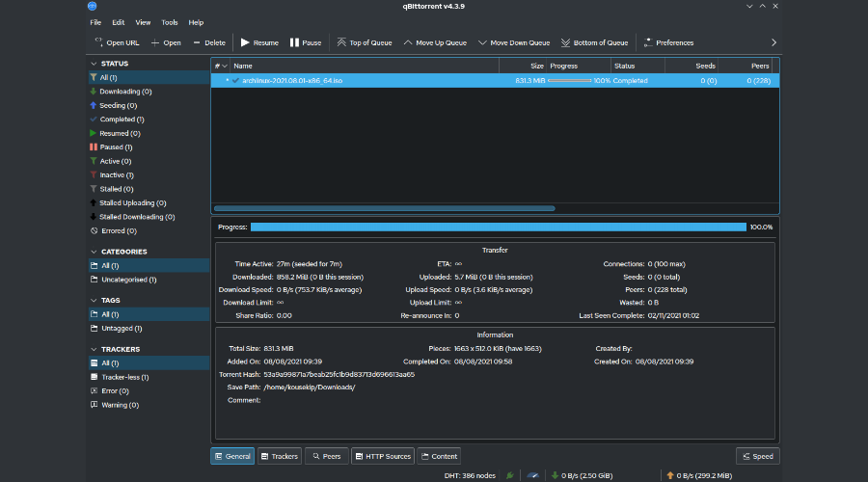The height and width of the screenshot is (482, 868).
Task: Open the View menu
Action: click(143, 23)
